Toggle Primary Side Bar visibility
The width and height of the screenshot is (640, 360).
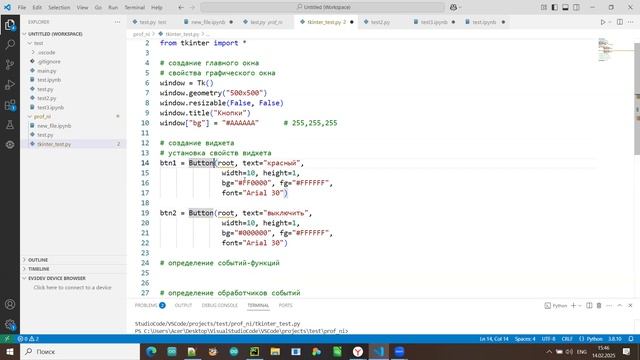click(555, 7)
